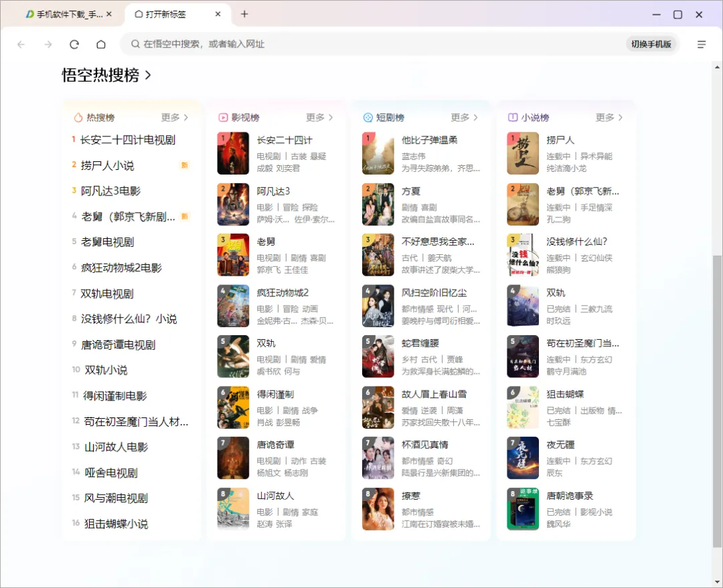723x588 pixels.
Task: Open 唐诡奇谭 poster thumbnail
Action: coord(233,458)
